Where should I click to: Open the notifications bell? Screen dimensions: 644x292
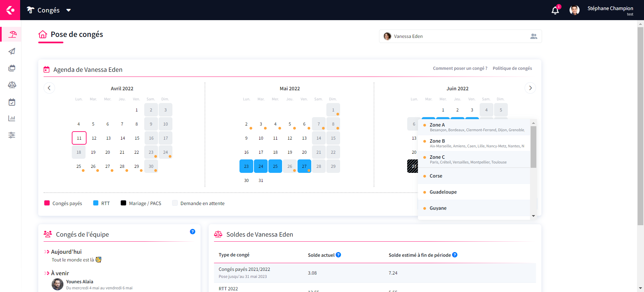[555, 10]
